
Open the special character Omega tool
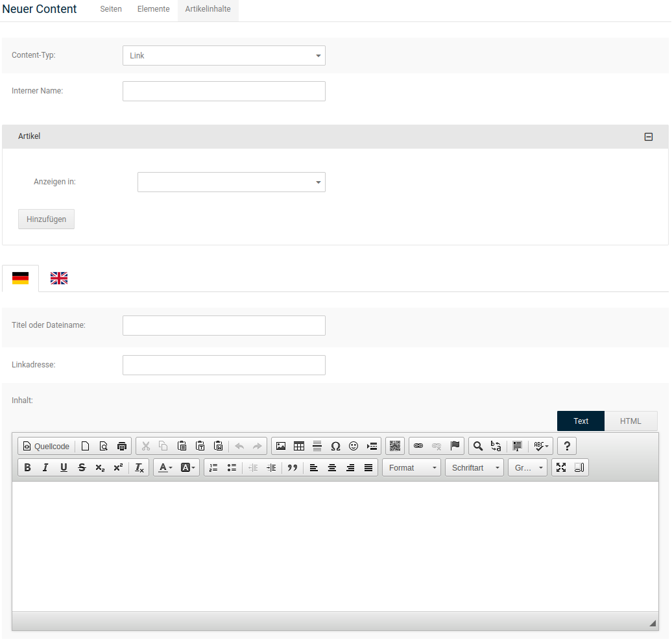[x=335, y=446]
